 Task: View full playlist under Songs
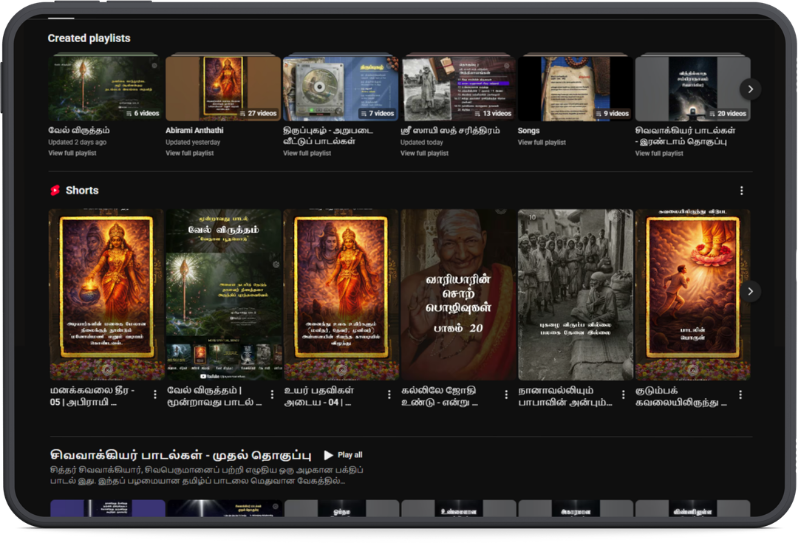541,143
